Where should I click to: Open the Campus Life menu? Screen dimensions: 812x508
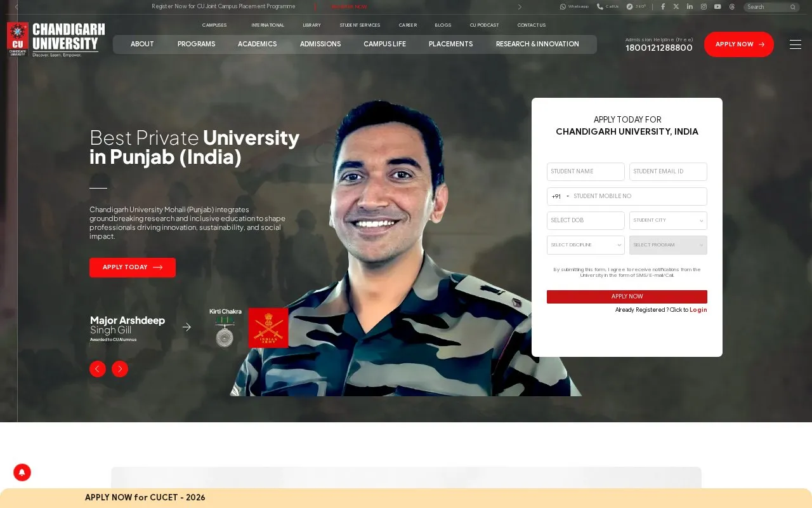pos(385,44)
